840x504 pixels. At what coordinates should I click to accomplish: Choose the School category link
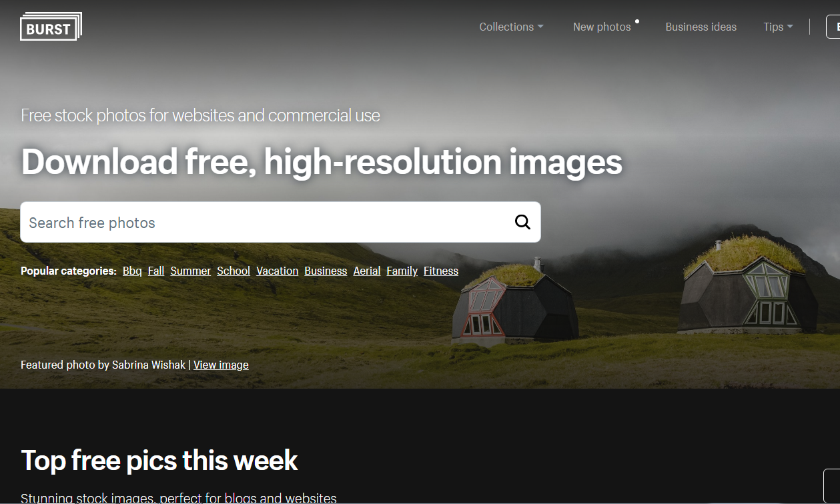[x=234, y=271]
